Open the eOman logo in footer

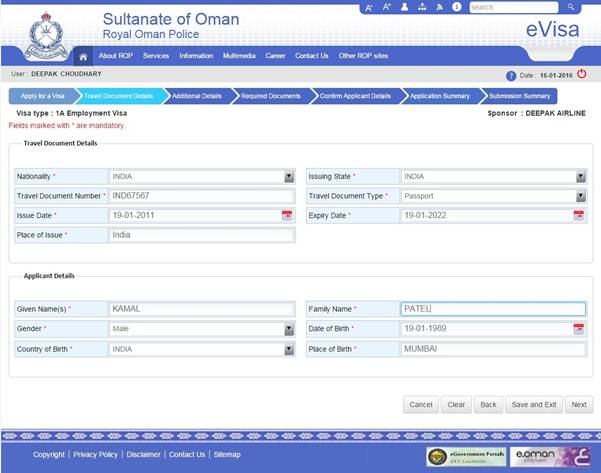[550, 457]
